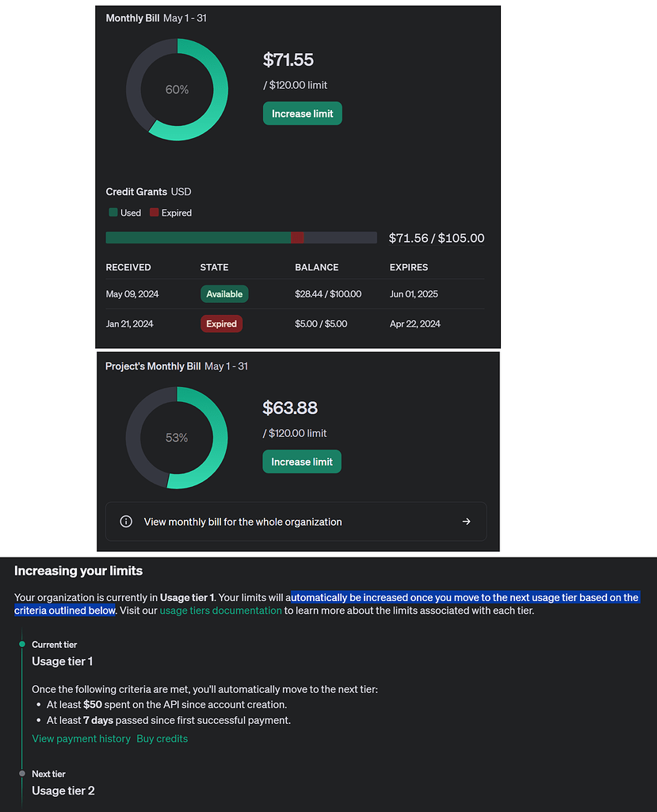Click the green Current tier marker dot
Screen dimensions: 657x812
[x=22, y=644]
